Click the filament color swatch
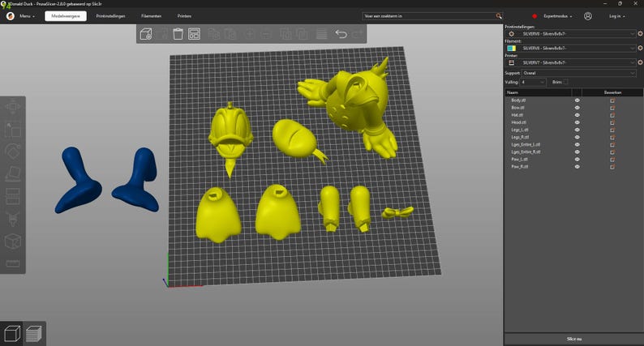The image size is (644, 346). click(511, 48)
